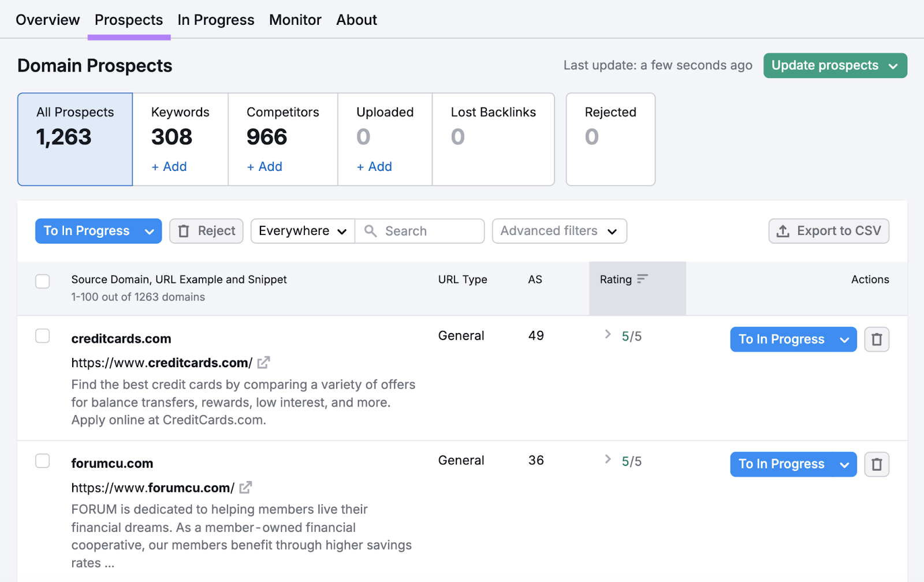Screen dimensions: 924x582
Task: Open creditcards.com via external link icon
Action: tap(264, 363)
